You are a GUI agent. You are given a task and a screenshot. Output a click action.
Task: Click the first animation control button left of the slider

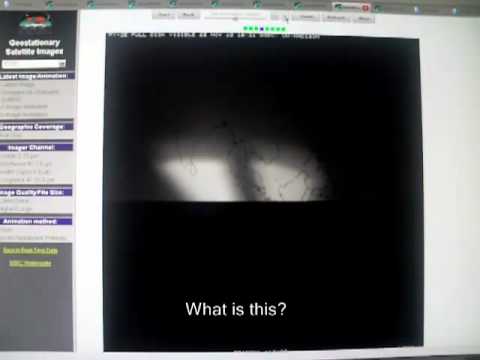(164, 15)
